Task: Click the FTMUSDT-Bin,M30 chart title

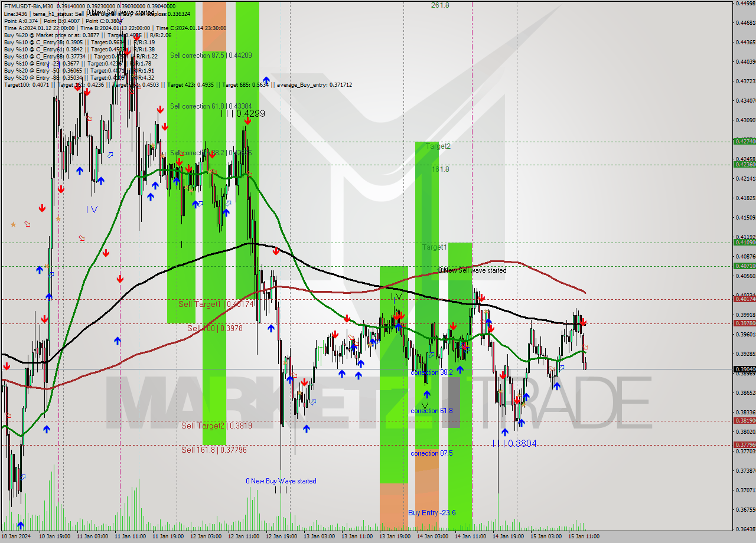Action: coord(27,5)
